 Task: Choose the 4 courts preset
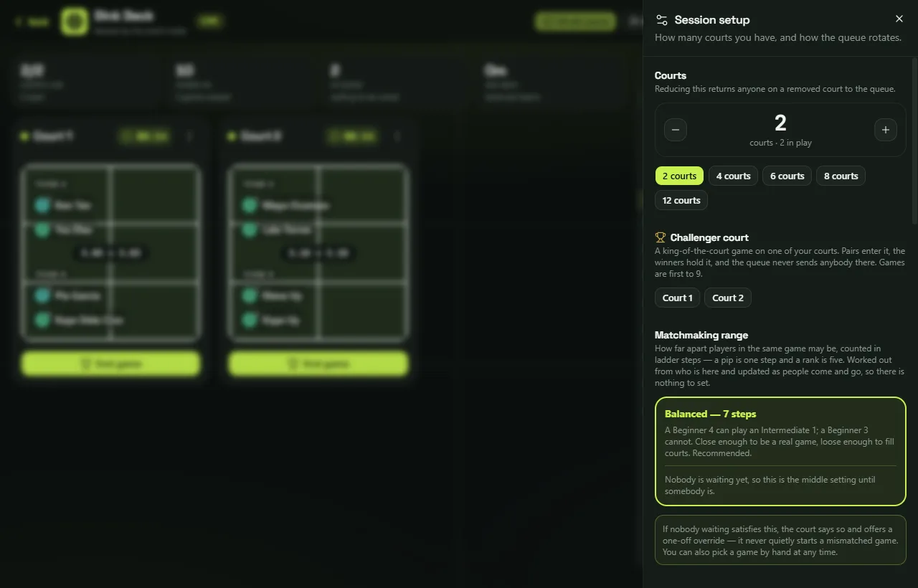[x=733, y=176]
